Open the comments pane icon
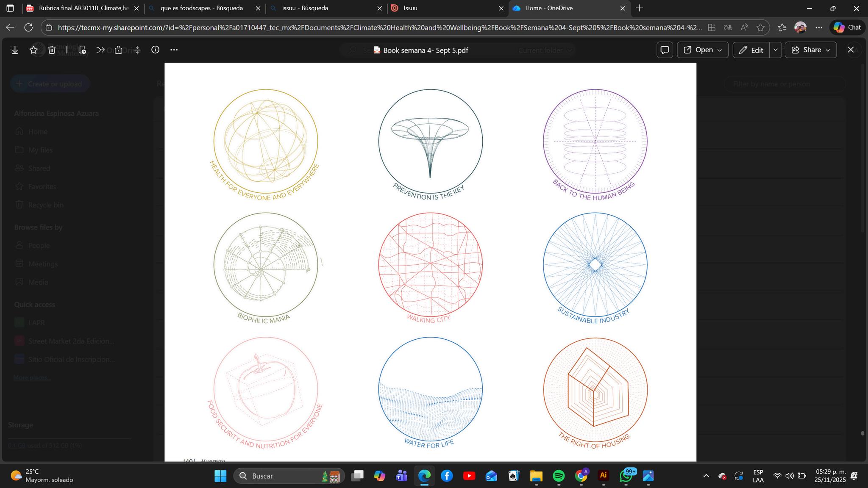This screenshot has height=488, width=868. [665, 50]
